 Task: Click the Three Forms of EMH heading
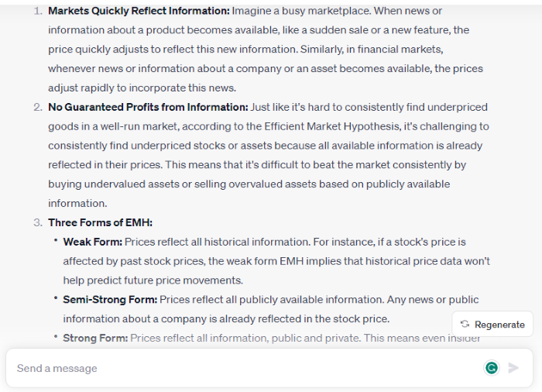tap(100, 222)
